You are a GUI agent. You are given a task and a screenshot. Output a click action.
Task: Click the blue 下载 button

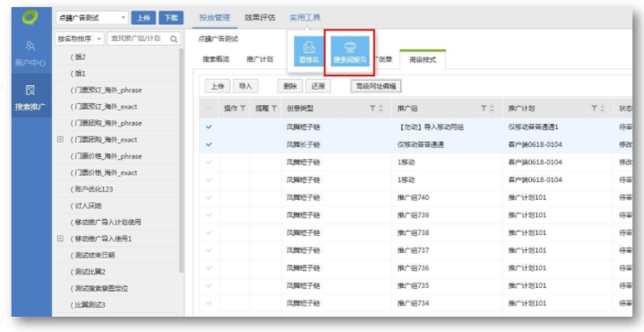(170, 18)
